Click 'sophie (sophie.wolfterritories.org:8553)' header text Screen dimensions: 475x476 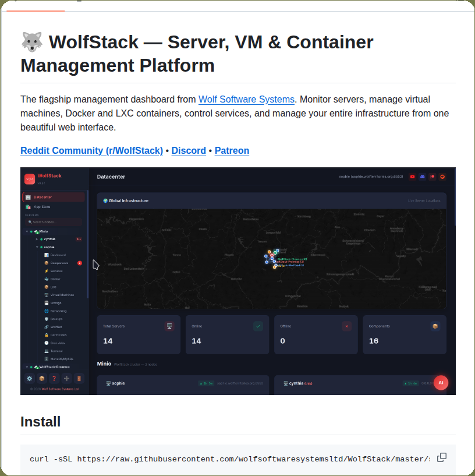[371, 177]
